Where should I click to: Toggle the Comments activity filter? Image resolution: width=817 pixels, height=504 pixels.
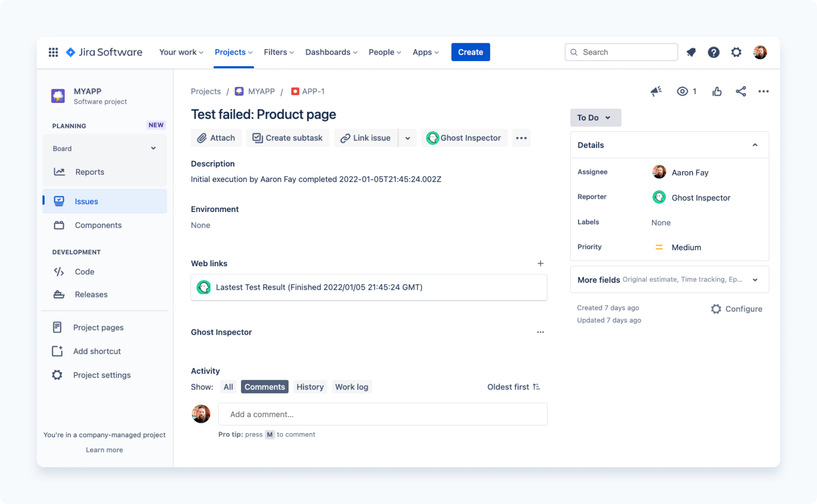[265, 387]
